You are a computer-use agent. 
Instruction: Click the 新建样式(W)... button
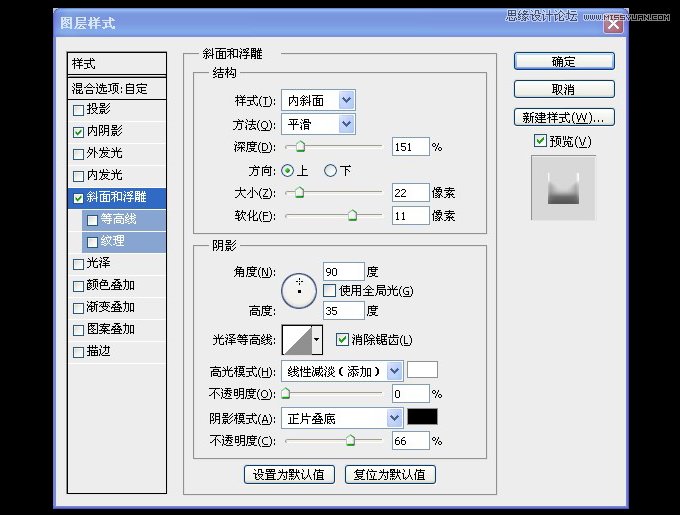pos(564,117)
